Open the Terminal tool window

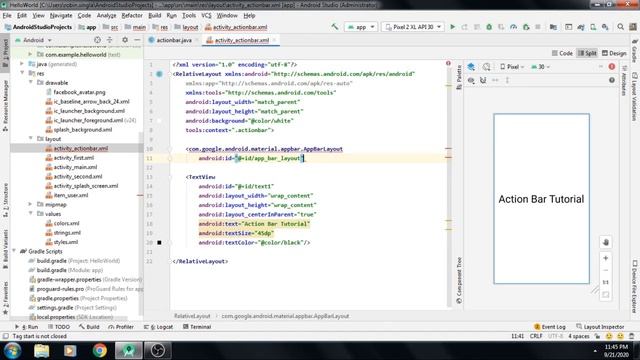[x=197, y=327]
